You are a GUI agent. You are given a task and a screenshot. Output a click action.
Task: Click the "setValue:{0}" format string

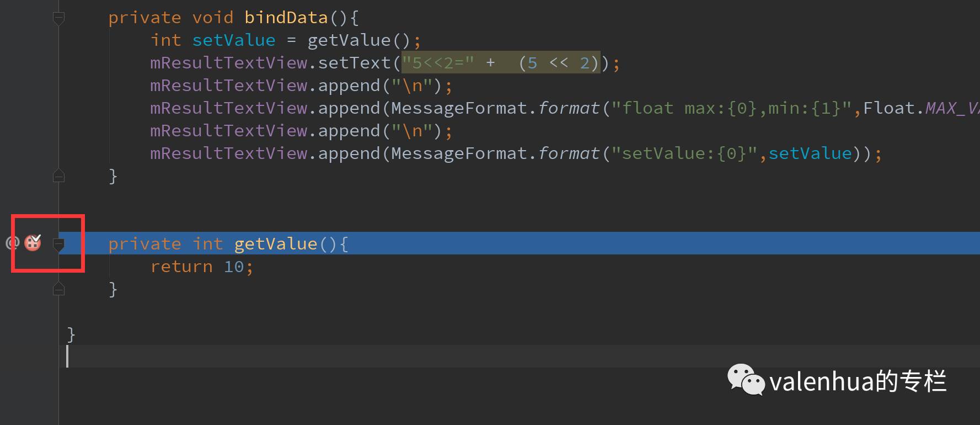tap(689, 153)
